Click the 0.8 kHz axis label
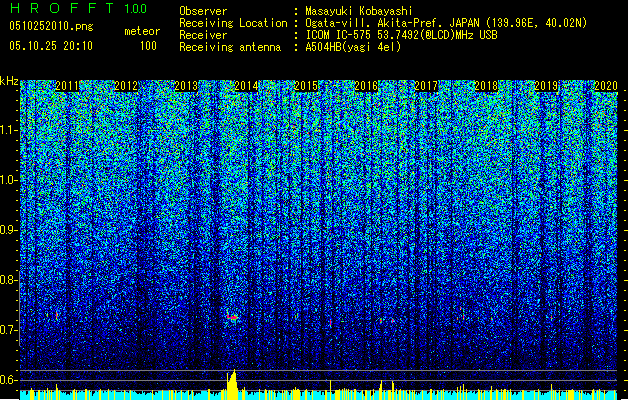The height and width of the screenshot is (400, 629). [x=9, y=280]
